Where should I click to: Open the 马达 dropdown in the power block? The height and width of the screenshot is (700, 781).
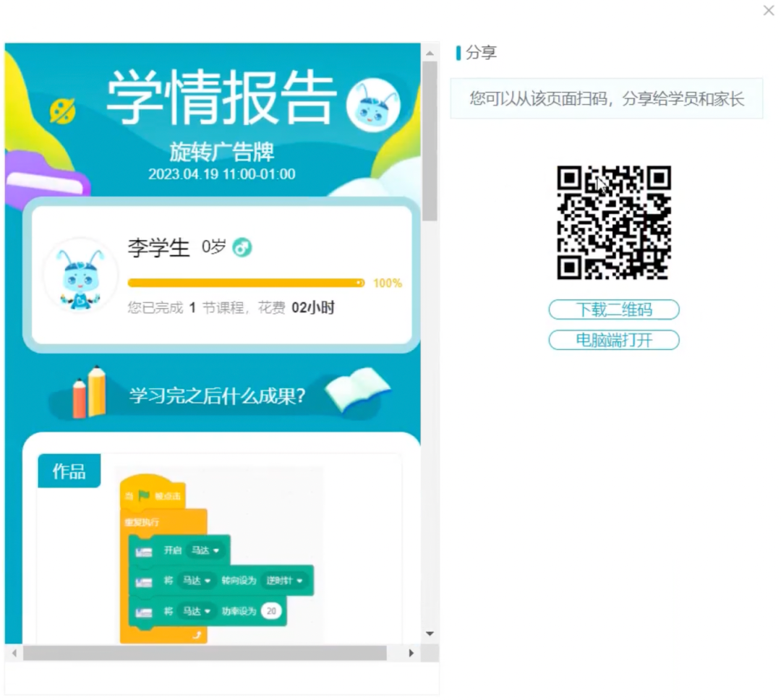coord(197,610)
